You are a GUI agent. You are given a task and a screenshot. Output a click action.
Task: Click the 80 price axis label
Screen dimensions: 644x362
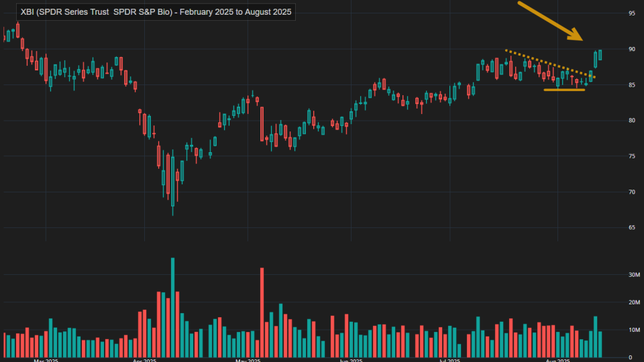[632, 121]
